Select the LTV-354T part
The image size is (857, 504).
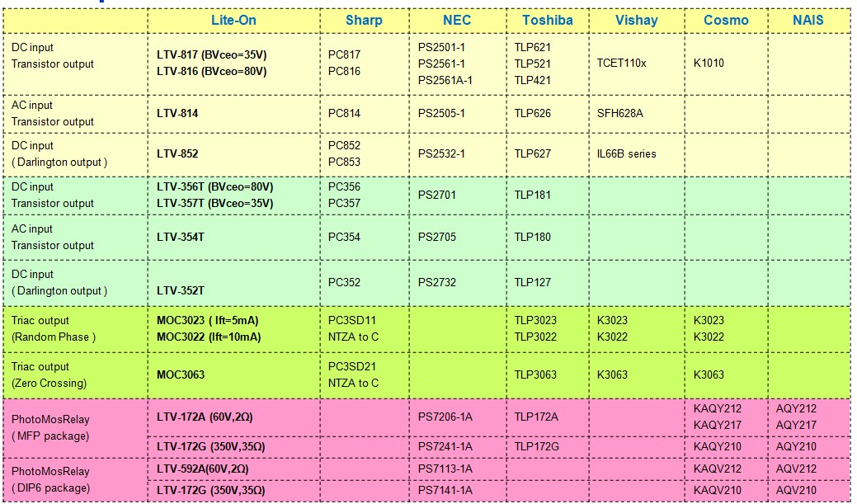pyautogui.click(x=181, y=237)
